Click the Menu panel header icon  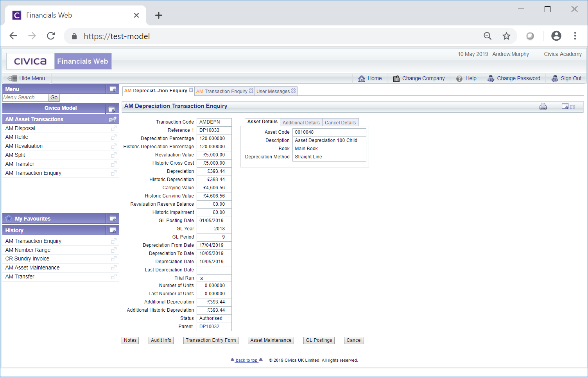[x=113, y=89]
